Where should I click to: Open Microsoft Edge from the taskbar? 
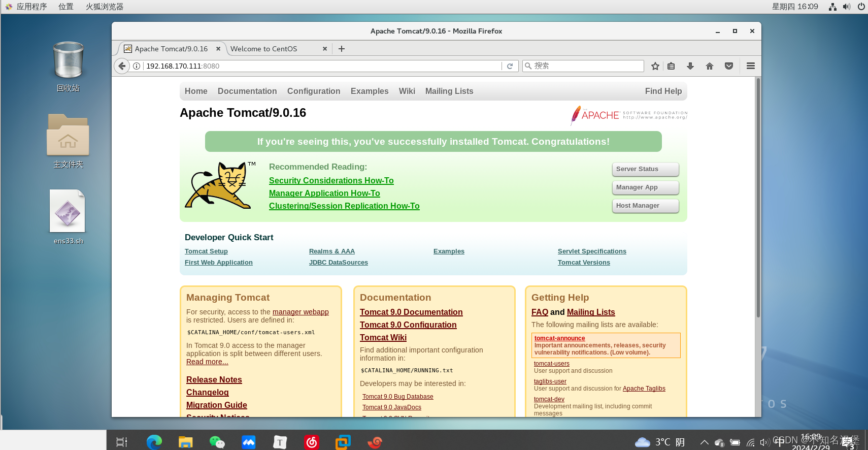(154, 442)
